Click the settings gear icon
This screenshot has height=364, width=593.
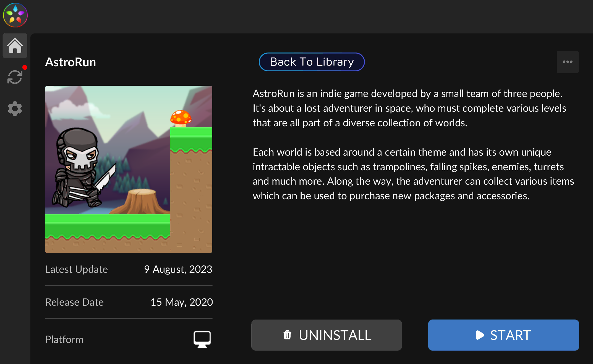point(15,108)
